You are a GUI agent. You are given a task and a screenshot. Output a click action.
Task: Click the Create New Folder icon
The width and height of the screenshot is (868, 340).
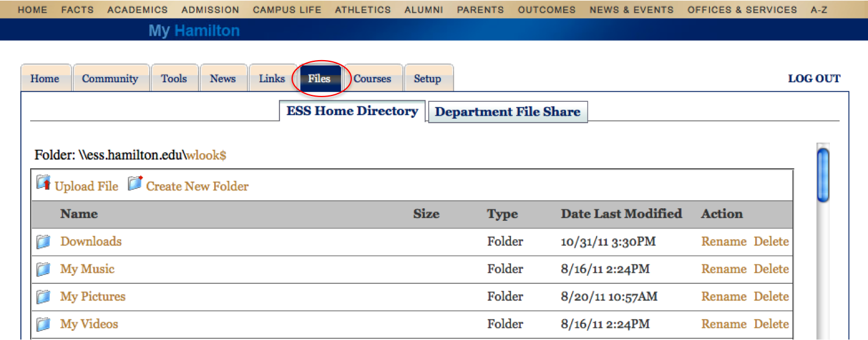pyautogui.click(x=135, y=184)
